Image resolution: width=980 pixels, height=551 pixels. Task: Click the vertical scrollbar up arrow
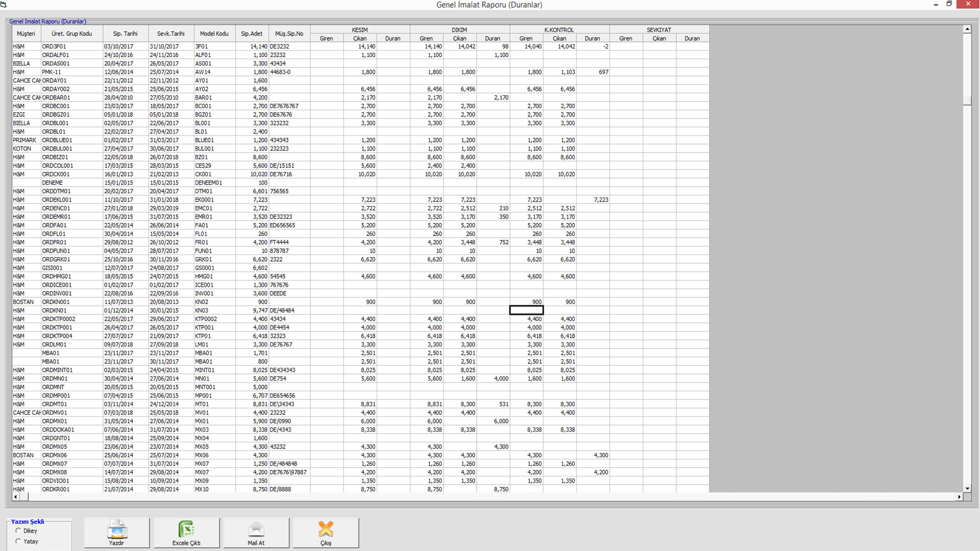pos(967,30)
